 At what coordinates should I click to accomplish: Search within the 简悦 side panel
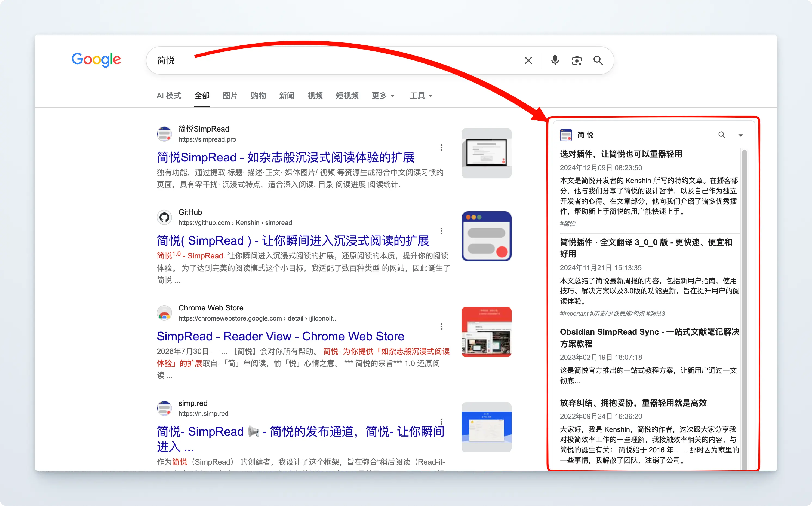pos(722,135)
